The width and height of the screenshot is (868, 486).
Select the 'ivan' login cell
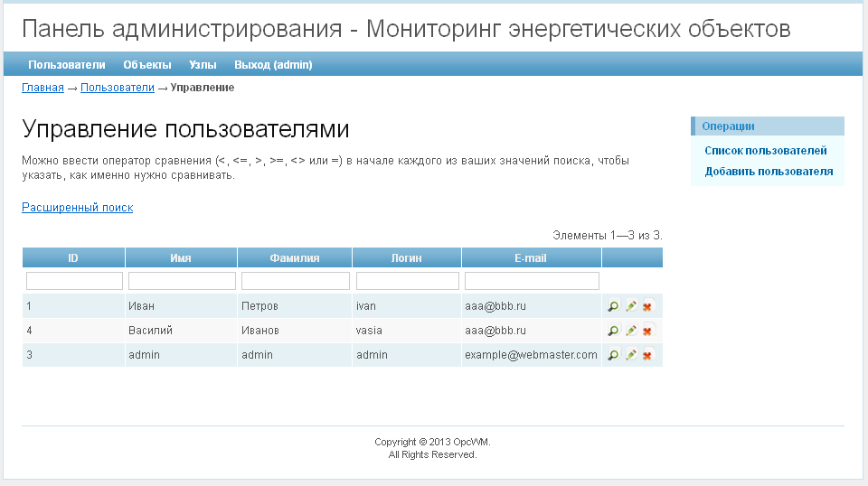(x=407, y=305)
